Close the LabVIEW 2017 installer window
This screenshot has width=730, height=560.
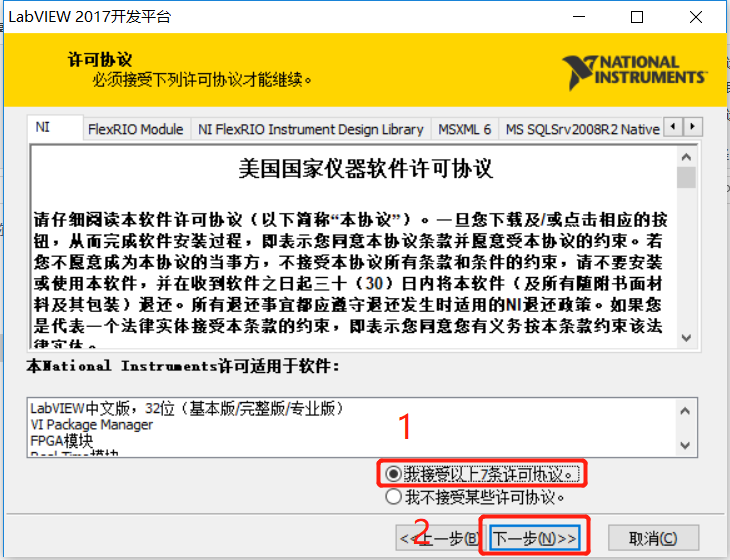tap(696, 17)
